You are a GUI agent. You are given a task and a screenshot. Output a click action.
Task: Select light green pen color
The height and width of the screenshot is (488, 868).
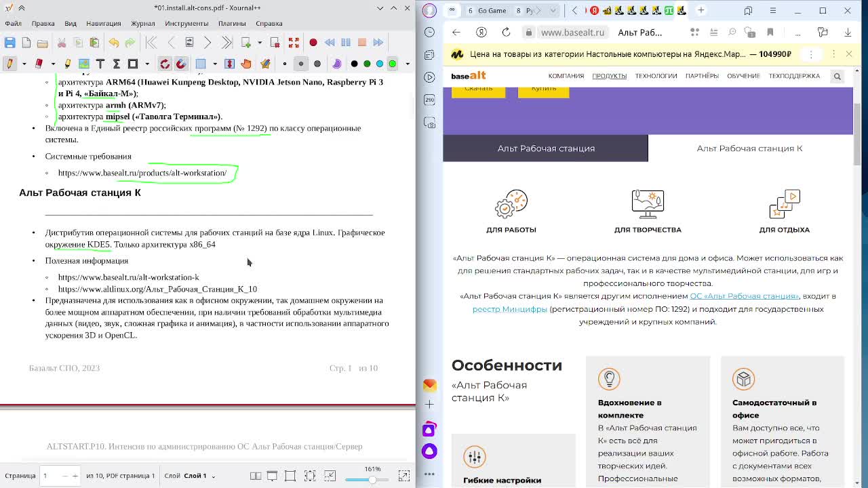(393, 64)
